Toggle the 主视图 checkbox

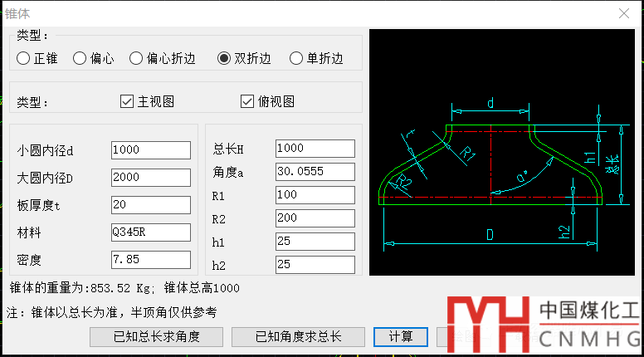(127, 101)
